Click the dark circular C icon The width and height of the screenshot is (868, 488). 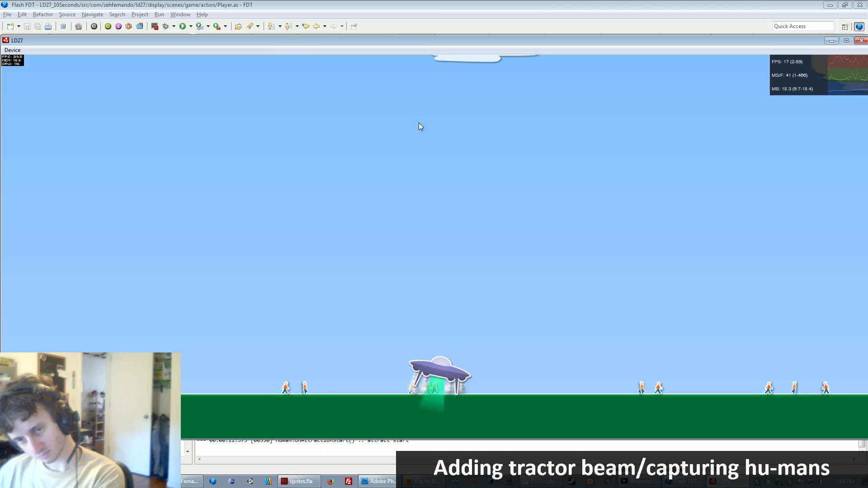pyautogui.click(x=94, y=26)
